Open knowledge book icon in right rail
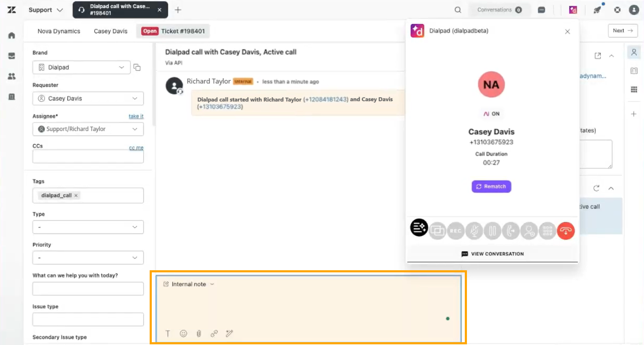This screenshot has height=345, width=644. click(634, 71)
